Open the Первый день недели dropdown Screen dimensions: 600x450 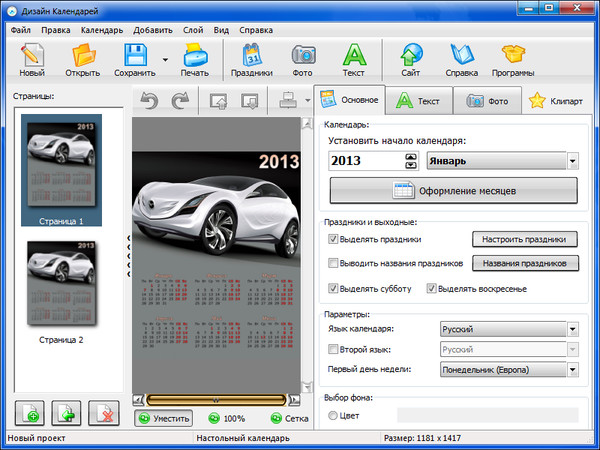click(x=509, y=370)
